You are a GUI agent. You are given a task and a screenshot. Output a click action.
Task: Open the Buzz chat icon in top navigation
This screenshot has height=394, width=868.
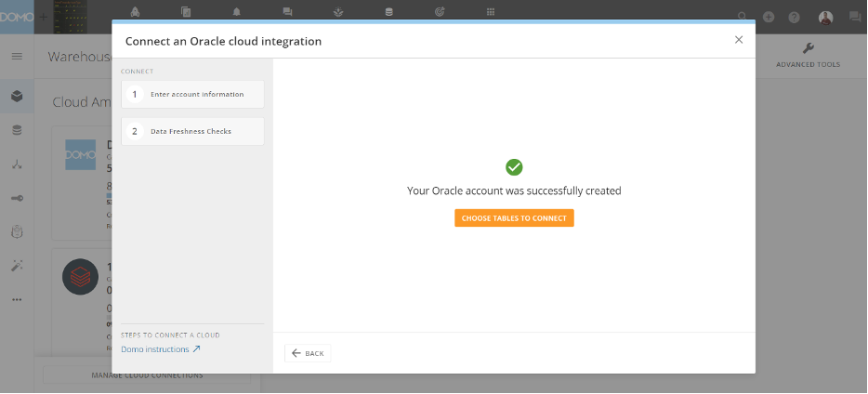click(287, 12)
